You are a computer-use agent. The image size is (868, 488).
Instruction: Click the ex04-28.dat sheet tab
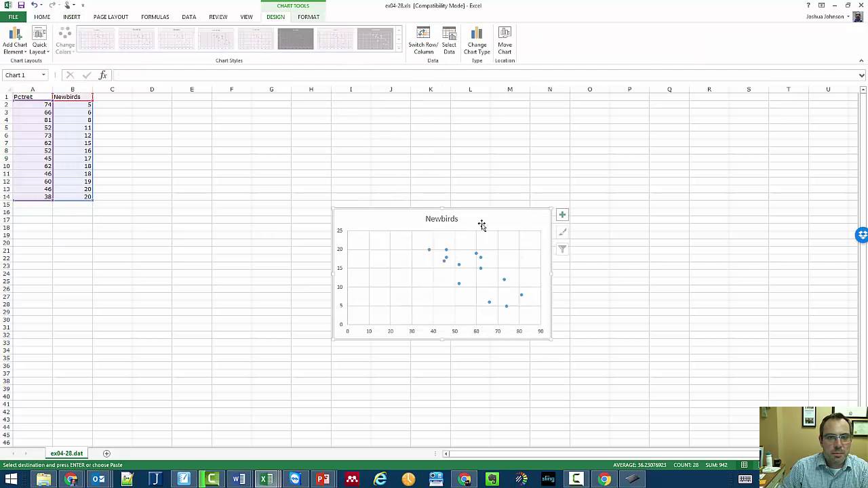point(66,453)
